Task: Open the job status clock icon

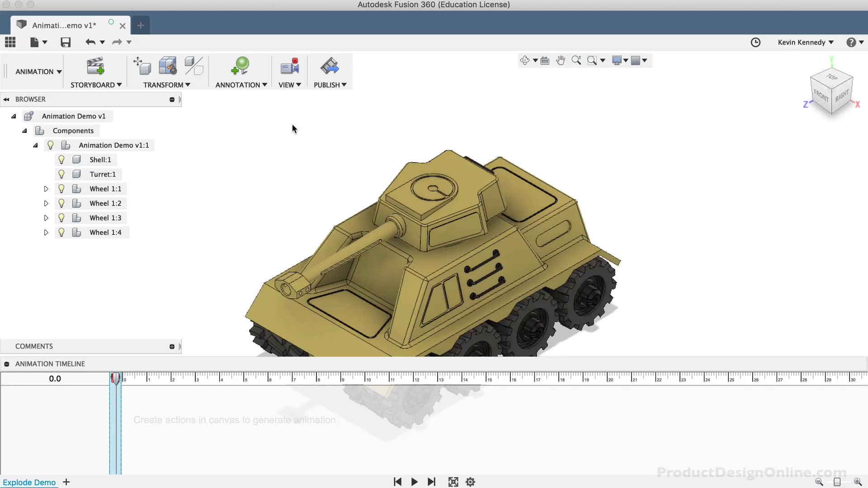Action: 755,42
